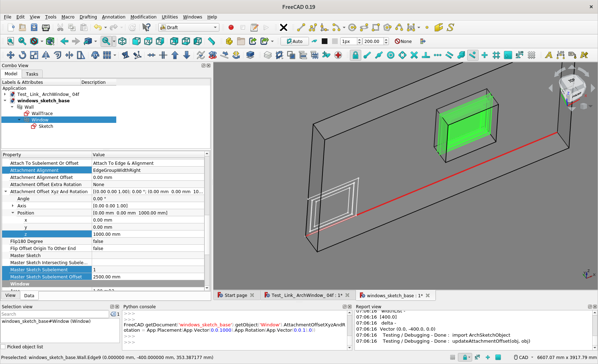Toggle Snap Center
598x364 pixels.
click(x=391, y=55)
